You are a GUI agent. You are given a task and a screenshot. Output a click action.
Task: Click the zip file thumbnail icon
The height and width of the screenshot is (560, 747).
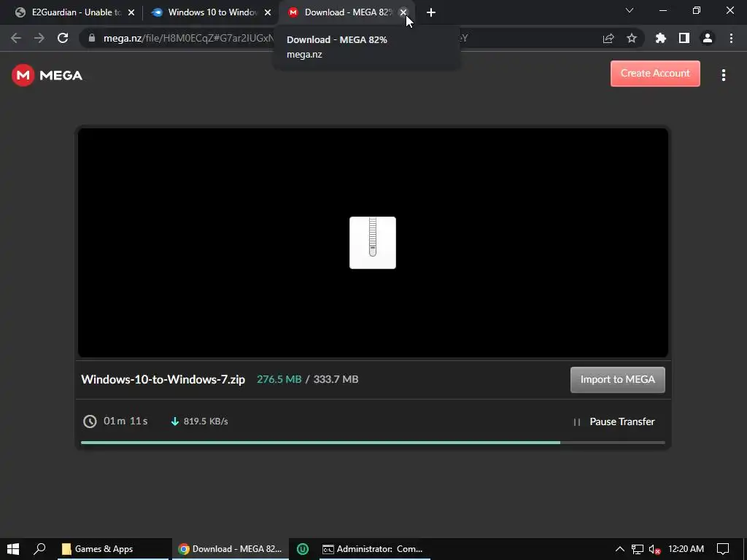[373, 243]
